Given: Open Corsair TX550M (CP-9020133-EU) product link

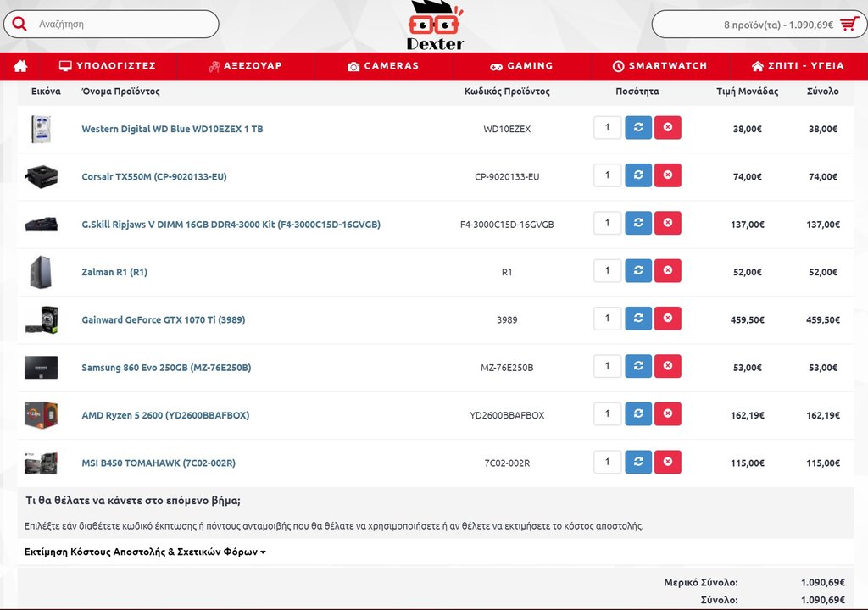Looking at the screenshot, I should [154, 176].
